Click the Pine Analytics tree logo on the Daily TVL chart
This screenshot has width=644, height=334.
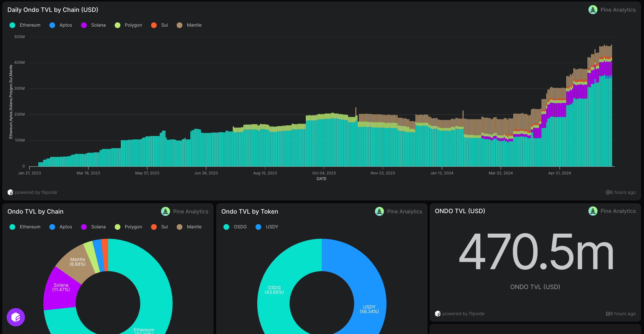click(593, 10)
